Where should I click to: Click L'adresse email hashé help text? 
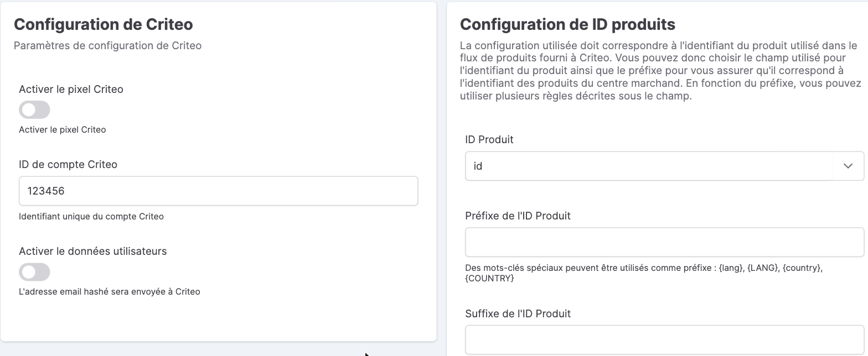(x=110, y=291)
